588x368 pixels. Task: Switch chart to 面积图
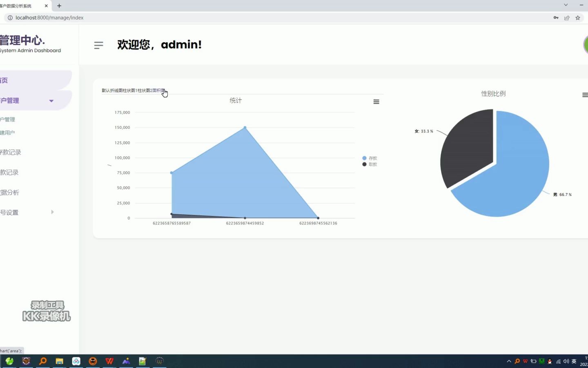pyautogui.click(x=158, y=90)
